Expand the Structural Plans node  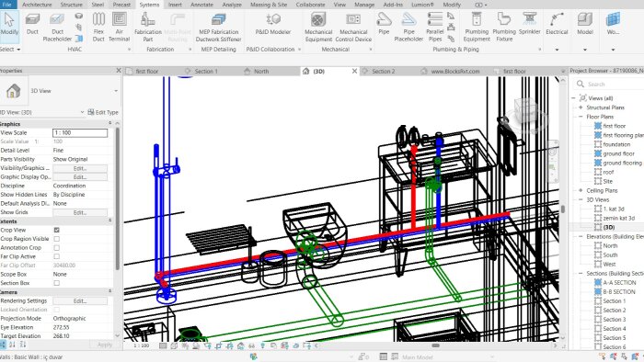[581, 107]
